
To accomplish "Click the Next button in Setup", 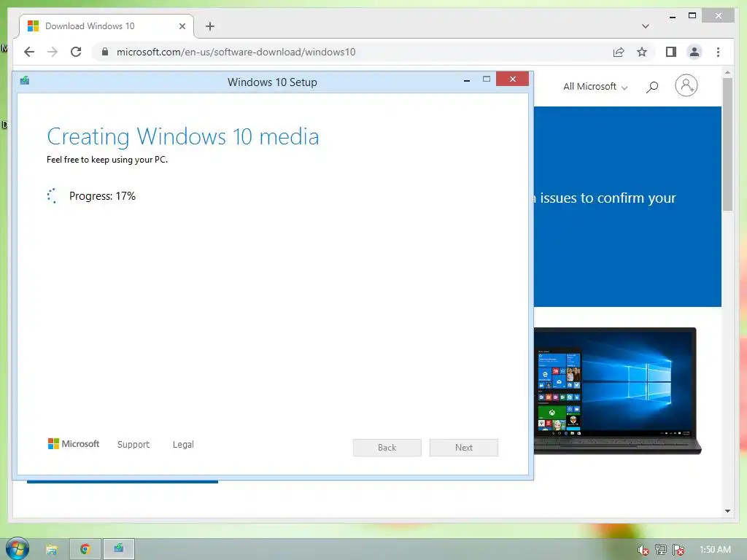I will point(463,448).
